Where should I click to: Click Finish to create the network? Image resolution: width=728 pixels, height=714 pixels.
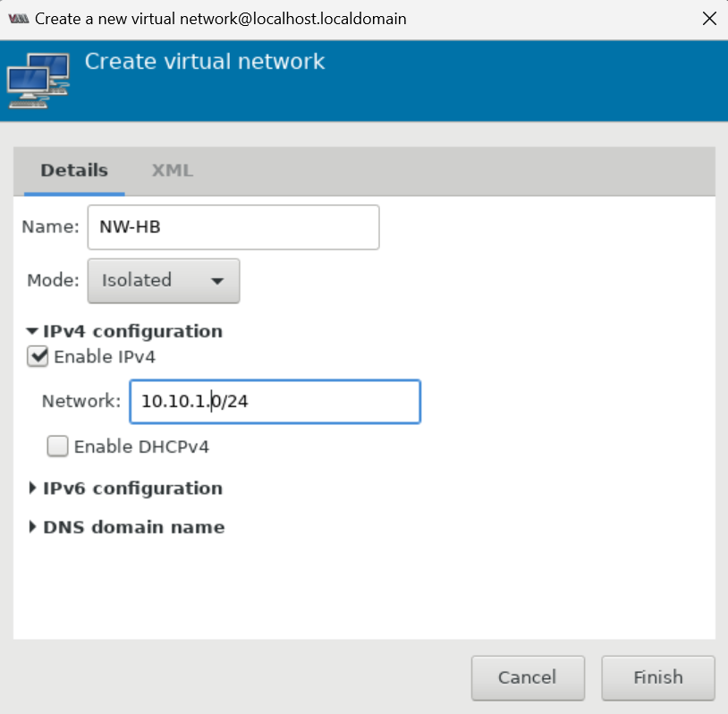[x=658, y=678]
